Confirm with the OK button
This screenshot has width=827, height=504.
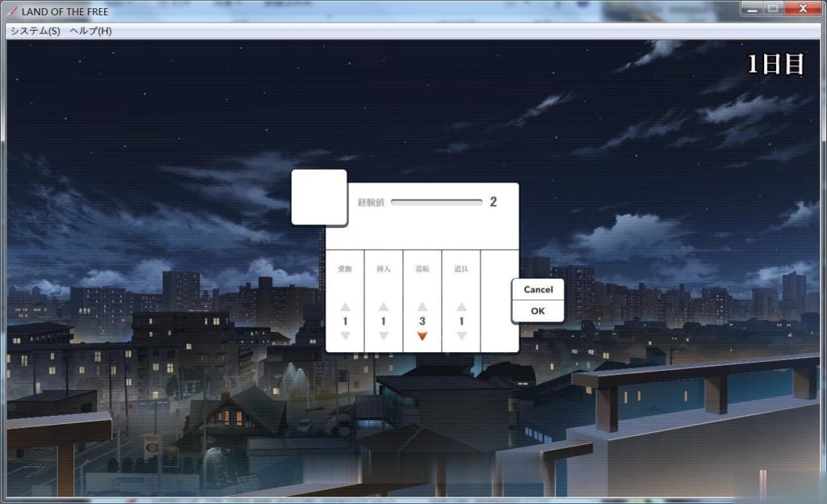(x=537, y=311)
